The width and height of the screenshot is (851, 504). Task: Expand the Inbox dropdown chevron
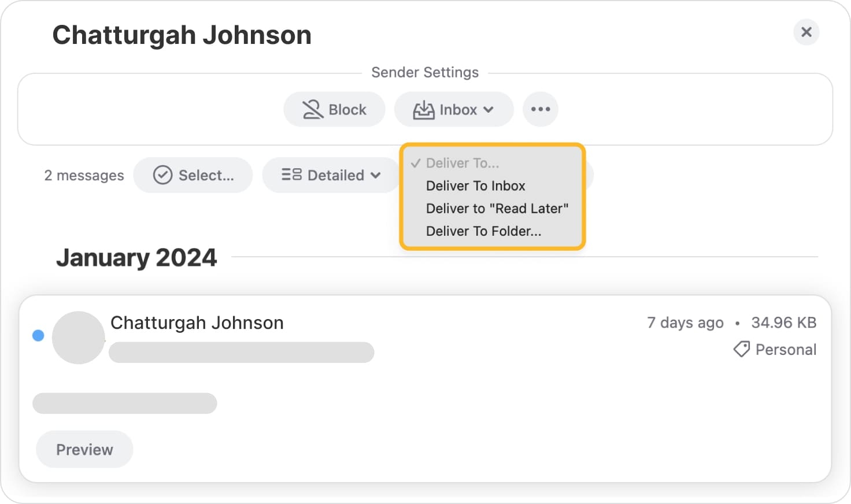point(489,110)
